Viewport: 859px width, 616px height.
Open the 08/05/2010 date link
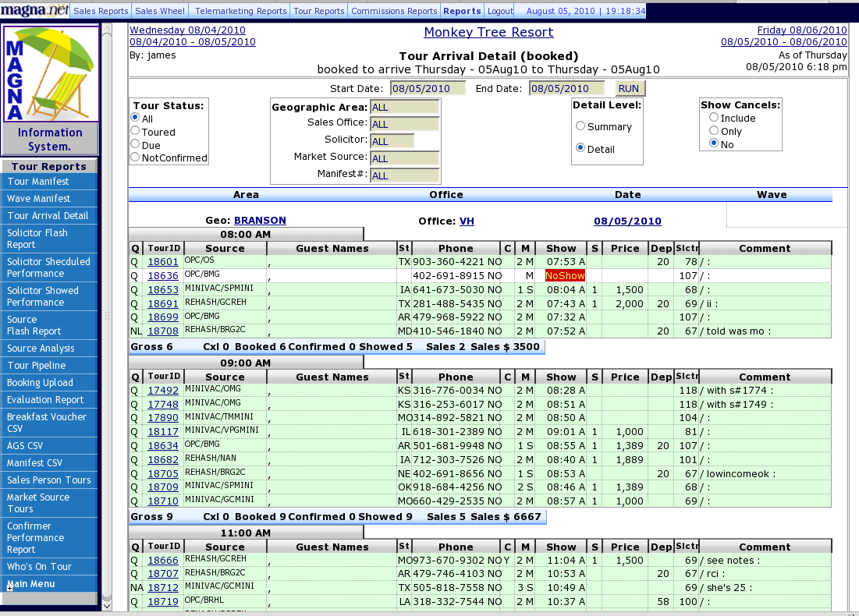coord(627,221)
